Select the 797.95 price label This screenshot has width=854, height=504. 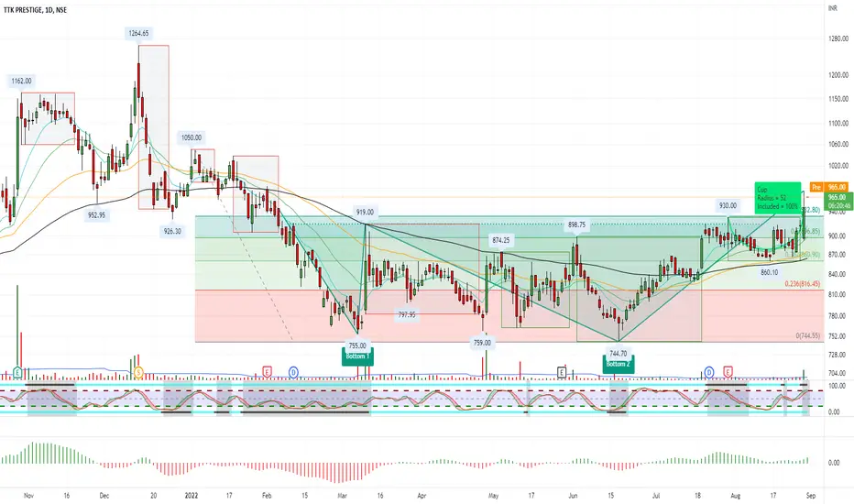407,315
